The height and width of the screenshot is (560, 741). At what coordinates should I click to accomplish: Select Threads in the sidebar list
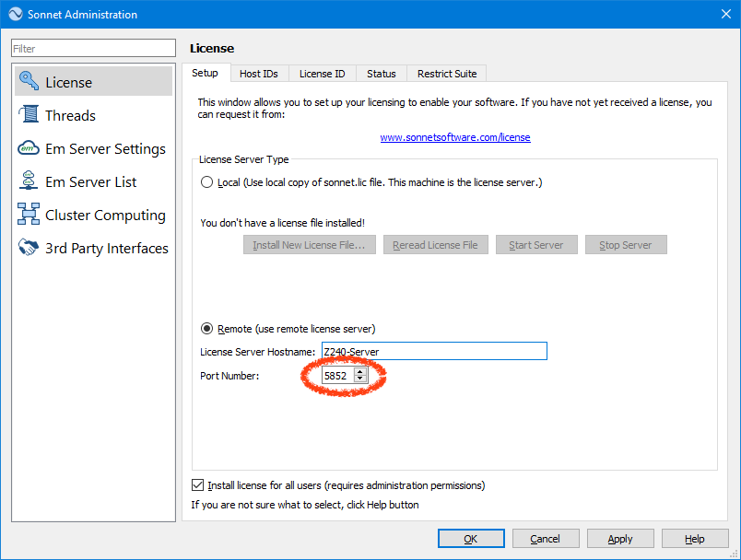click(x=94, y=115)
